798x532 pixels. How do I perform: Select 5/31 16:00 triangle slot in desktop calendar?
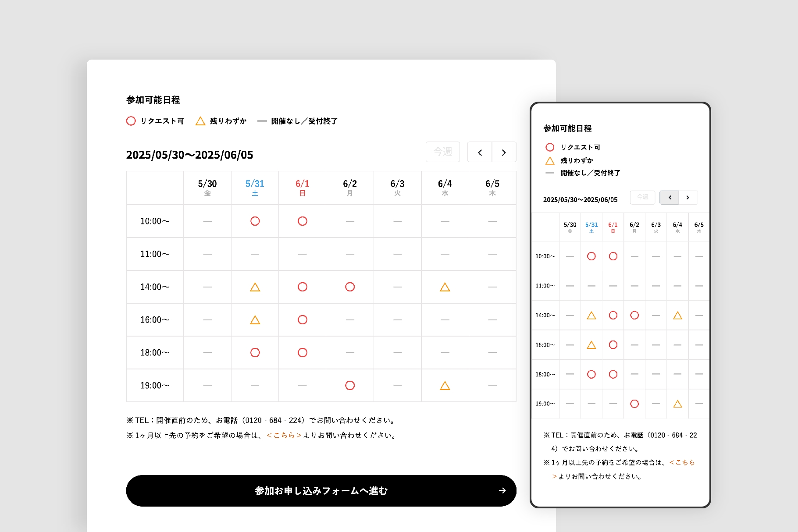coord(255,320)
